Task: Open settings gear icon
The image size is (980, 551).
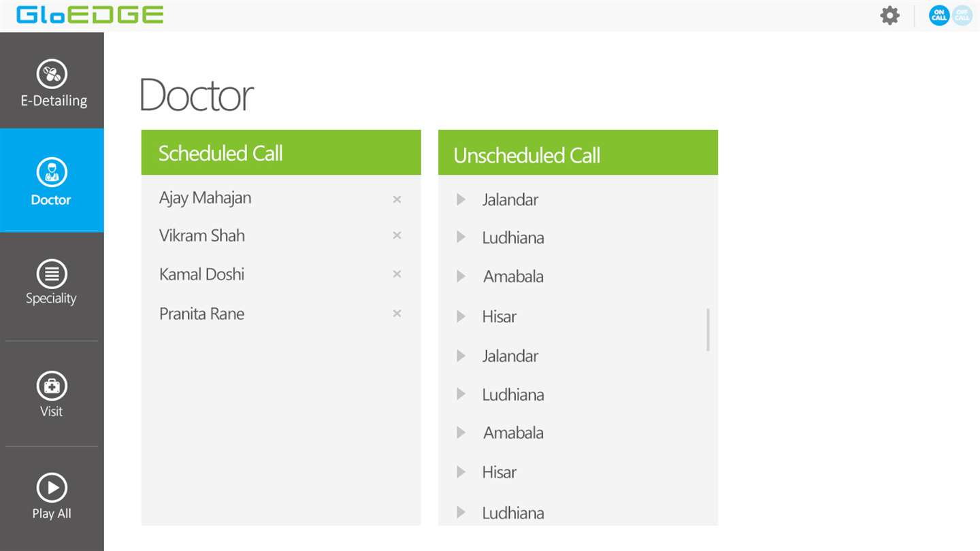Action: (889, 16)
